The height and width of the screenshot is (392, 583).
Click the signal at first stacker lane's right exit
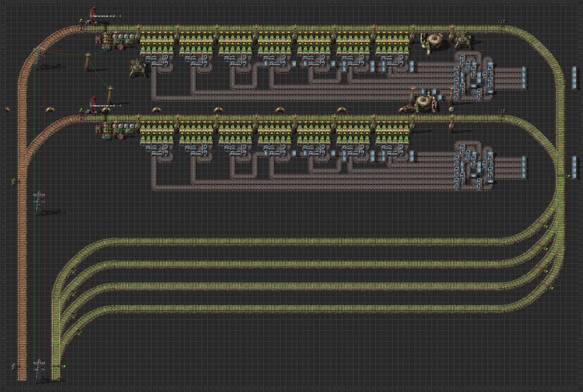pos(547,226)
